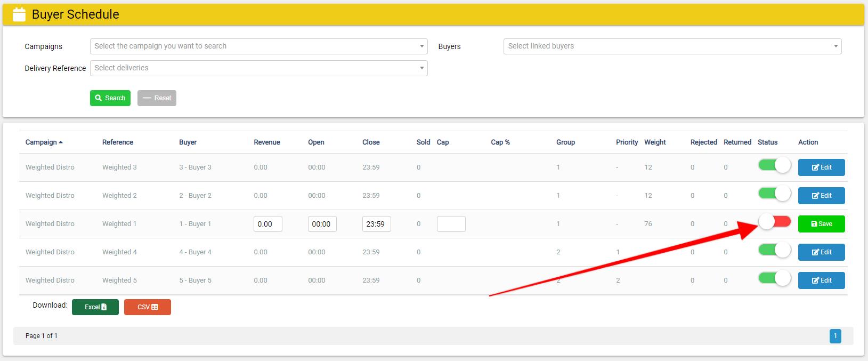Click the '5 - Buyer 5' cell
868x361 pixels.
tap(195, 280)
